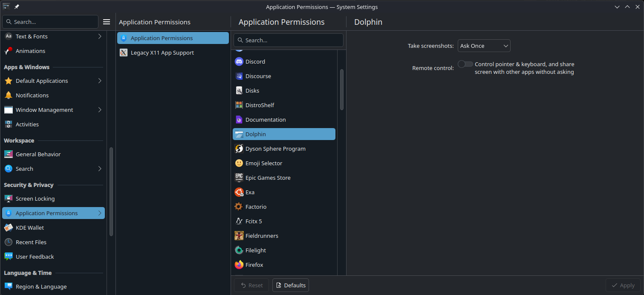Click the Defaults button
Image resolution: width=644 pixels, height=295 pixels.
tap(291, 285)
